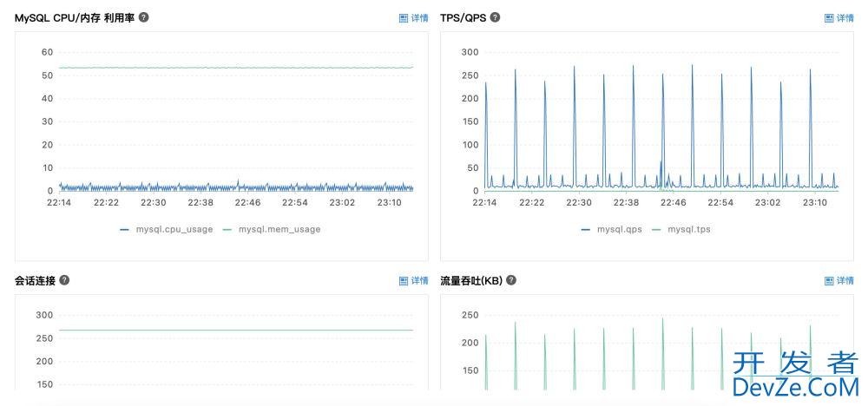View 详情 of the 流量吞吐(KB) panel
Screen dimensions: 868x406
tap(838, 280)
